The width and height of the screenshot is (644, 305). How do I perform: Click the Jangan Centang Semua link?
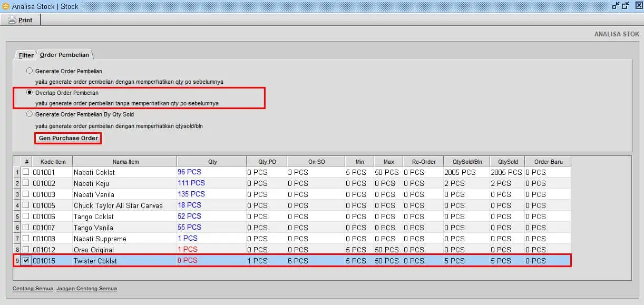[x=86, y=289]
